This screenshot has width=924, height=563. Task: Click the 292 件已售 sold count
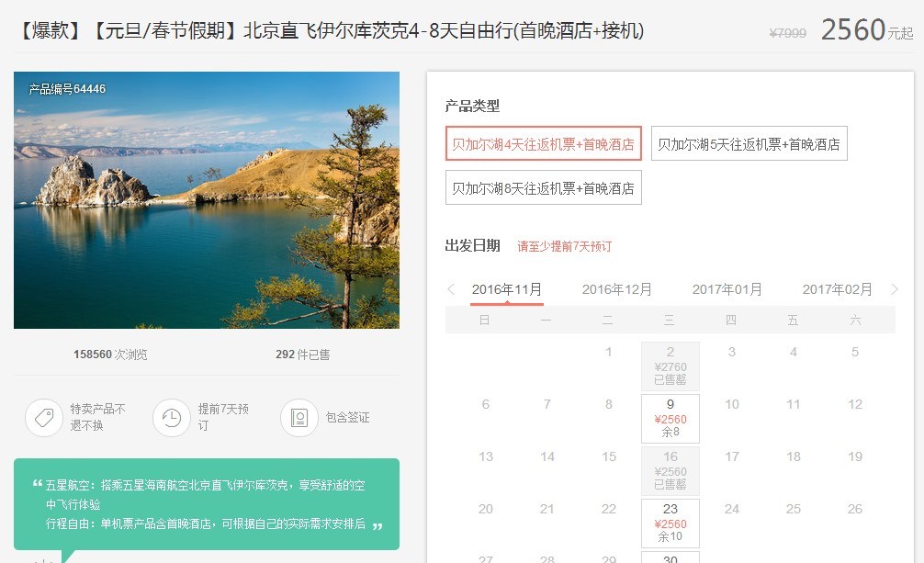click(x=303, y=355)
